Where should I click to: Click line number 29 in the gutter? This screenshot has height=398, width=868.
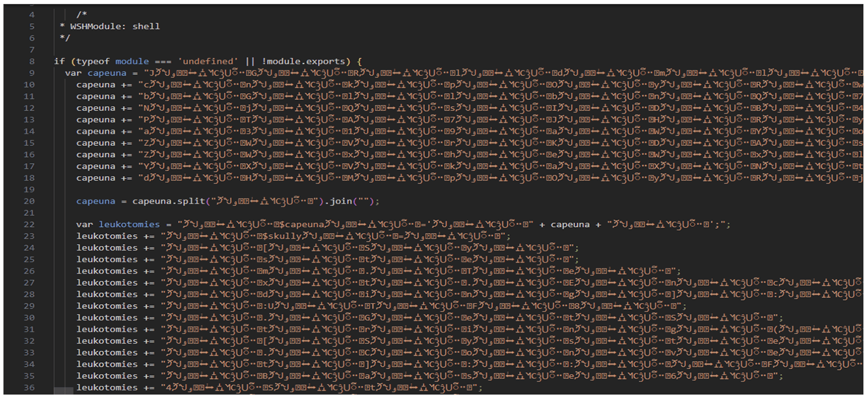click(29, 306)
